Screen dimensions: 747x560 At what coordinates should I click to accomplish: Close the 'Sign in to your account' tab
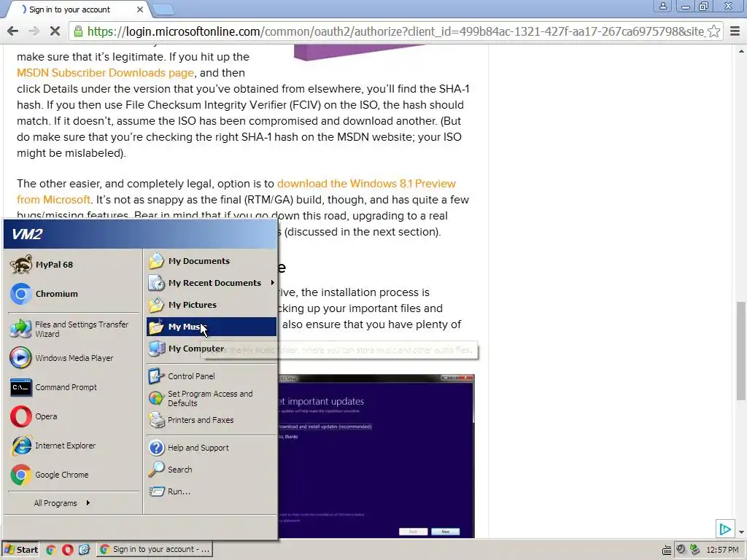click(x=139, y=9)
